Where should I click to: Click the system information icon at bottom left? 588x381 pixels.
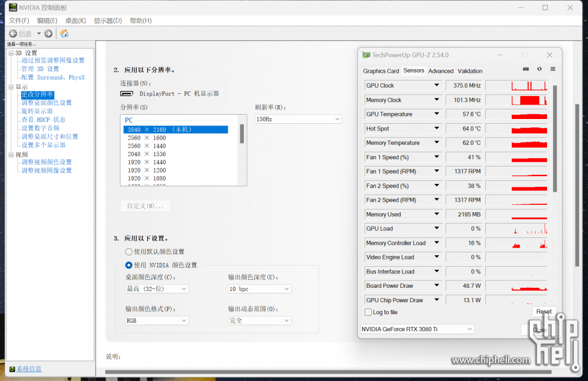pyautogui.click(x=12, y=369)
